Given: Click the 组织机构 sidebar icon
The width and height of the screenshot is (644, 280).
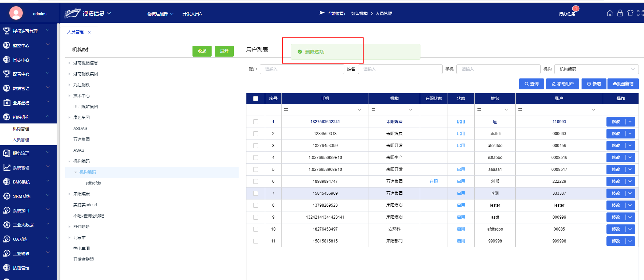Looking at the screenshot, I should coord(6,117).
